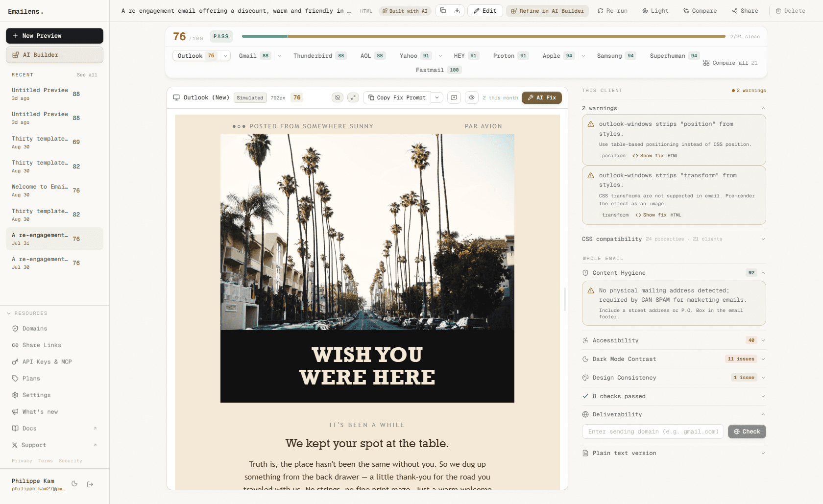The height and width of the screenshot is (504, 823).
Task: Click the AI Fix button
Action: pos(542,97)
